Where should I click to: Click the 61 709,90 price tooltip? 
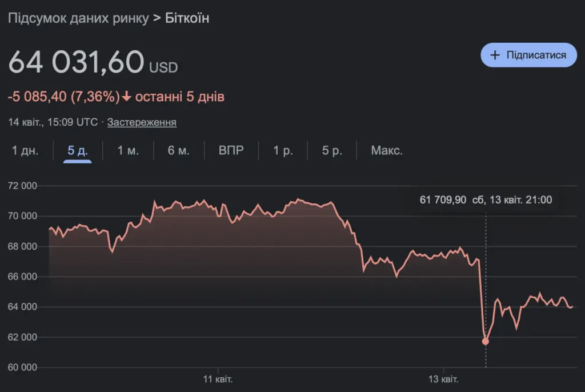(x=486, y=199)
